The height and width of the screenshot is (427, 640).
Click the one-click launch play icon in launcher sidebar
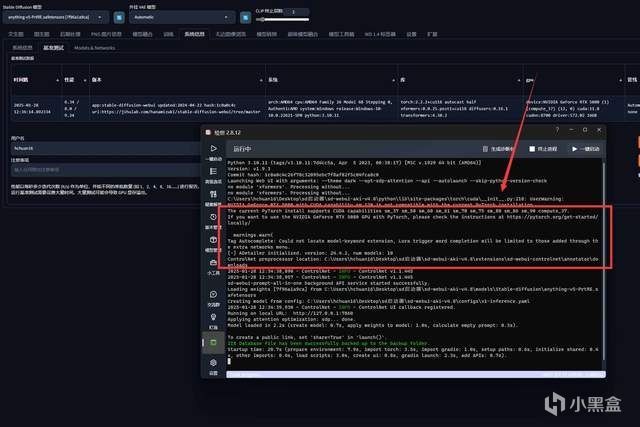coord(213,149)
